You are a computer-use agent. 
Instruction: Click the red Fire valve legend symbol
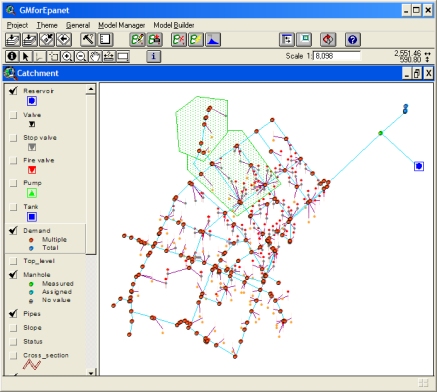32,170
